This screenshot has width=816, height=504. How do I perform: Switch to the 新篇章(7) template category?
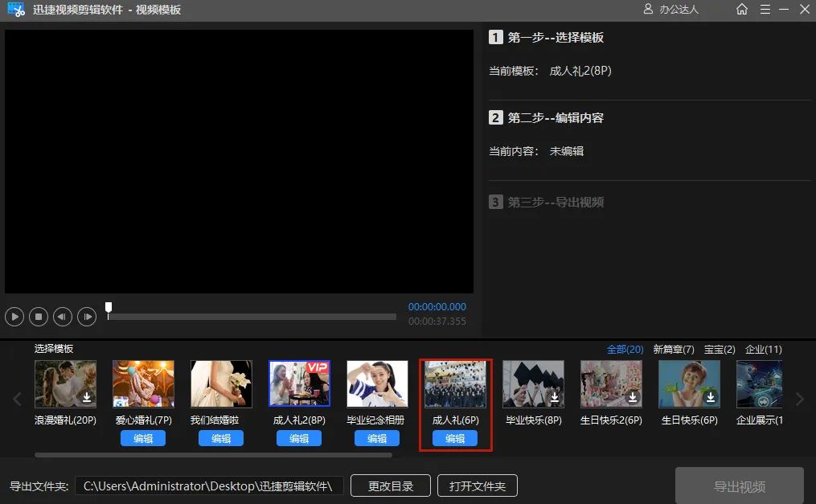(673, 350)
